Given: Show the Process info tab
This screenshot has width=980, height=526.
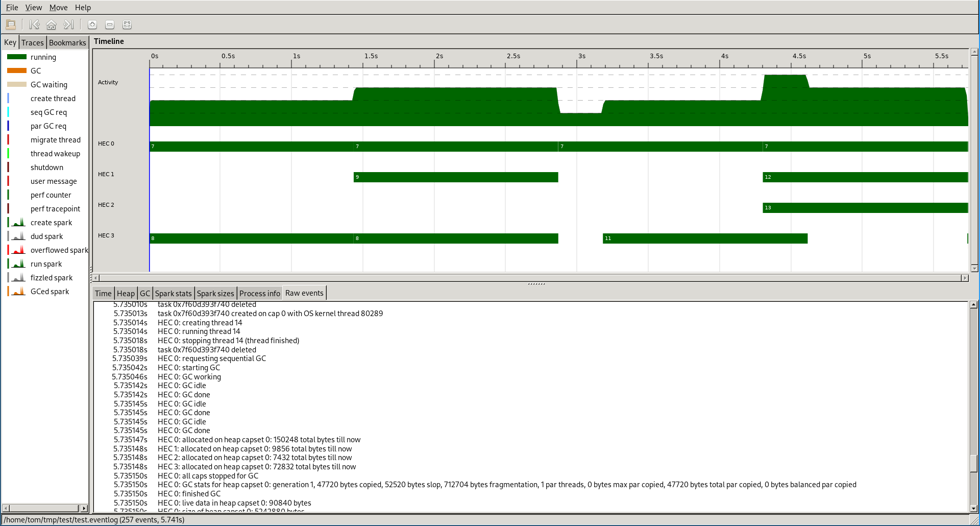Looking at the screenshot, I should tap(259, 294).
